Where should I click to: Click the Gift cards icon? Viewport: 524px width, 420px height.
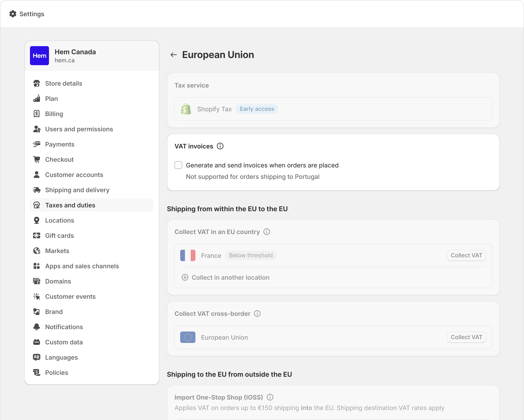click(x=37, y=236)
